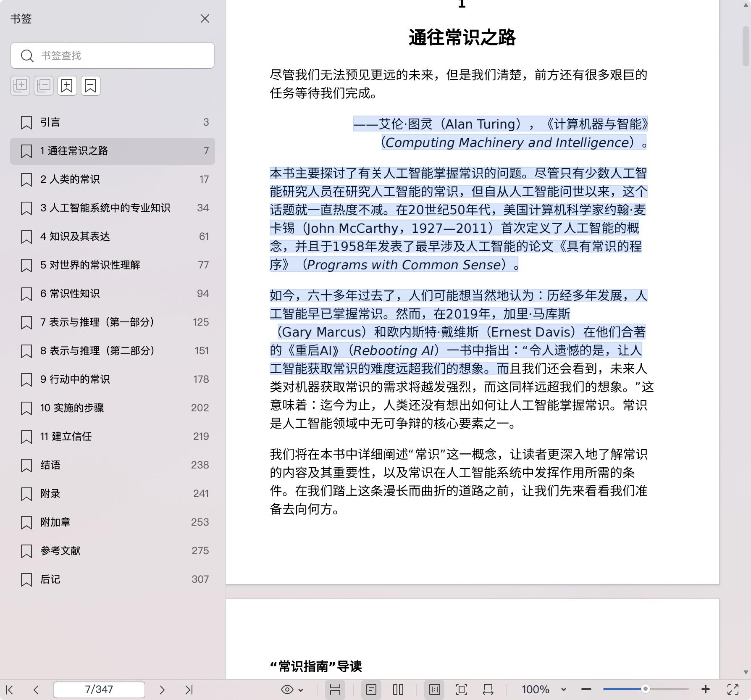This screenshot has width=751, height=700.
Task: Open bookmark 8 表示与推理（第二部分）
Action: click(113, 351)
